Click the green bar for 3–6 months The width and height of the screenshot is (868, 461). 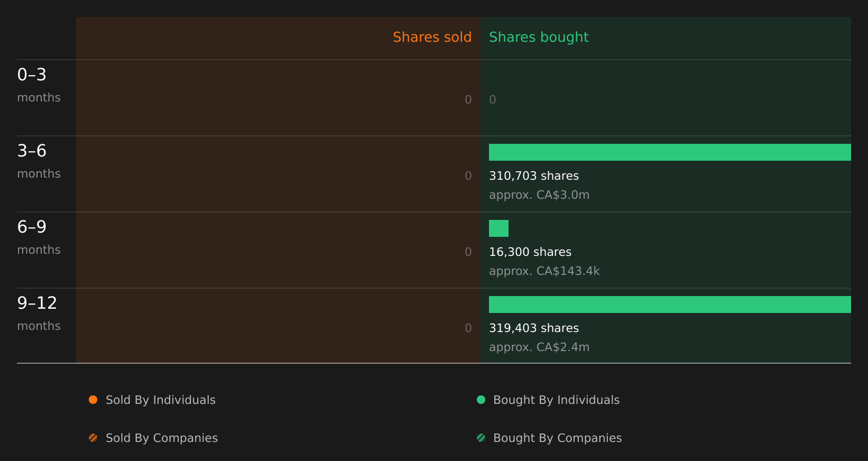[x=670, y=152]
